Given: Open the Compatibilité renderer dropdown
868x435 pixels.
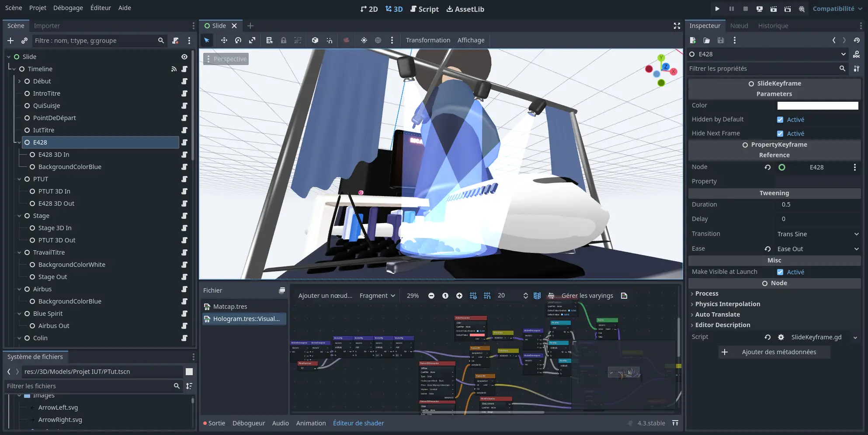Looking at the screenshot, I should [837, 9].
